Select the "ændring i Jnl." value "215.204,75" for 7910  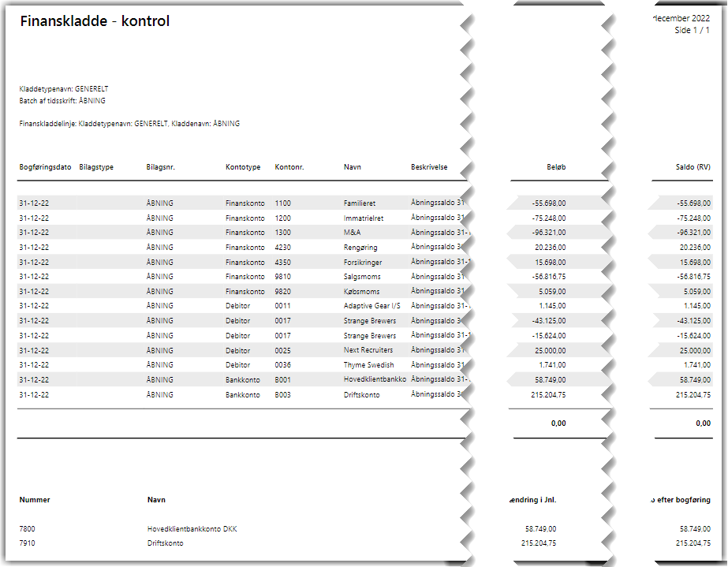pyautogui.click(x=539, y=543)
